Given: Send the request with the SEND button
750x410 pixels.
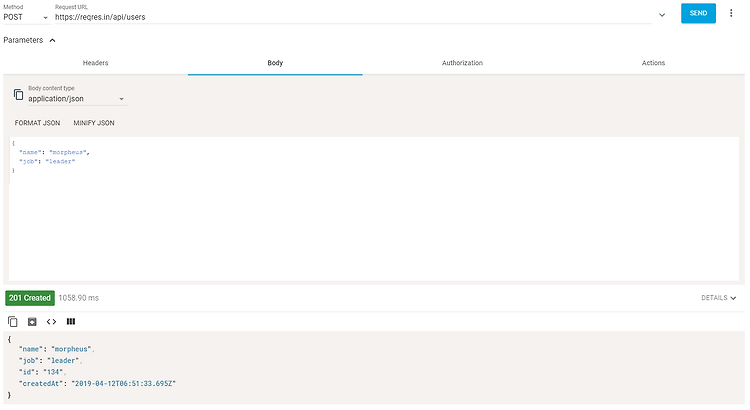Looking at the screenshot, I should point(698,13).
